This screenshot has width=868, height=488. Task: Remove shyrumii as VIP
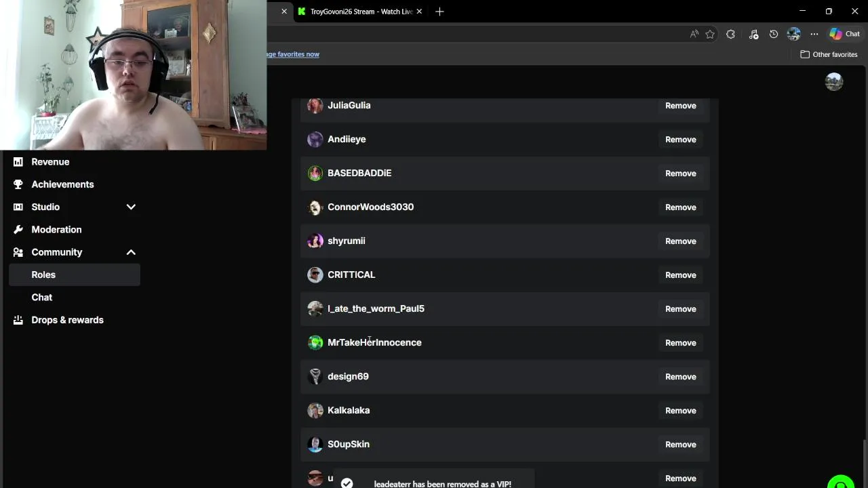(680, 241)
